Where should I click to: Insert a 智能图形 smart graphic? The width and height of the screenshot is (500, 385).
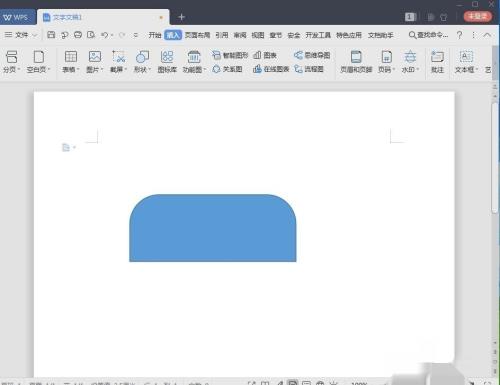tap(230, 55)
